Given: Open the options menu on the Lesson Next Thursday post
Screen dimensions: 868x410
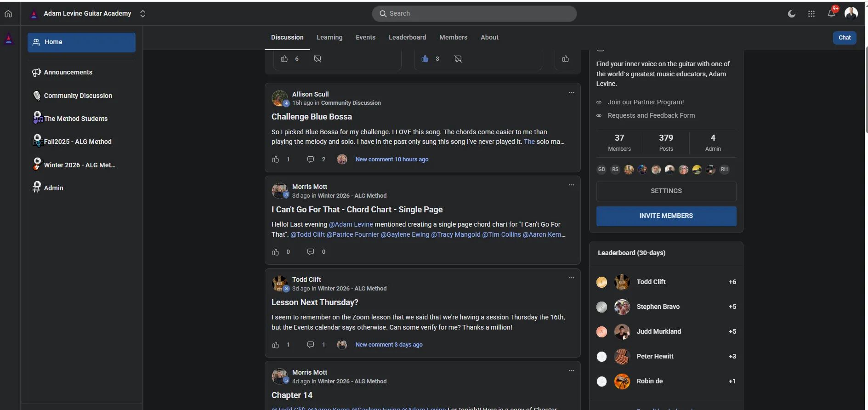Looking at the screenshot, I should coord(572,278).
